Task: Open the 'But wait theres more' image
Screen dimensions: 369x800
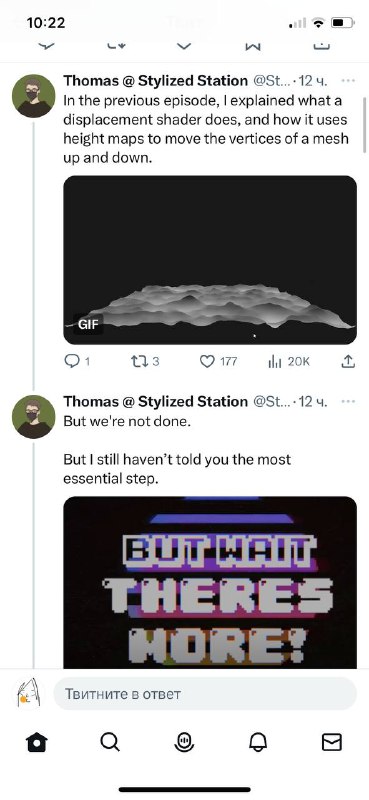Action: (x=210, y=582)
